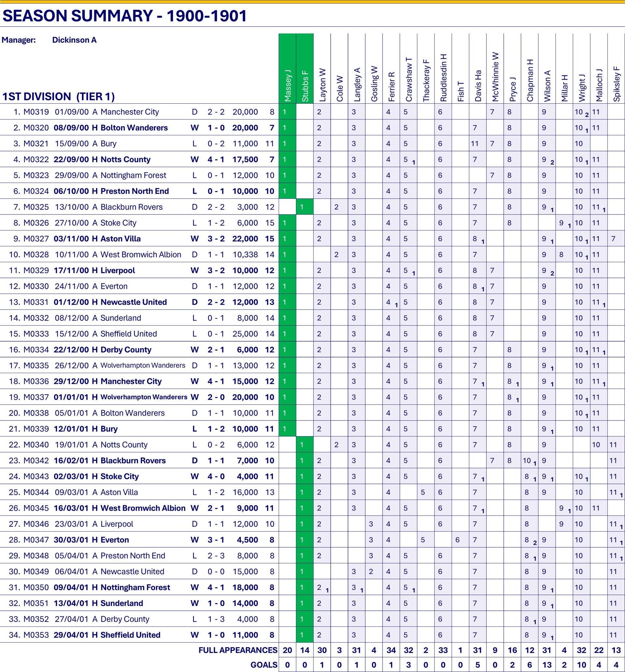This screenshot has width=625, height=672.
Task: Click match ID M0319
Action: click(x=36, y=112)
